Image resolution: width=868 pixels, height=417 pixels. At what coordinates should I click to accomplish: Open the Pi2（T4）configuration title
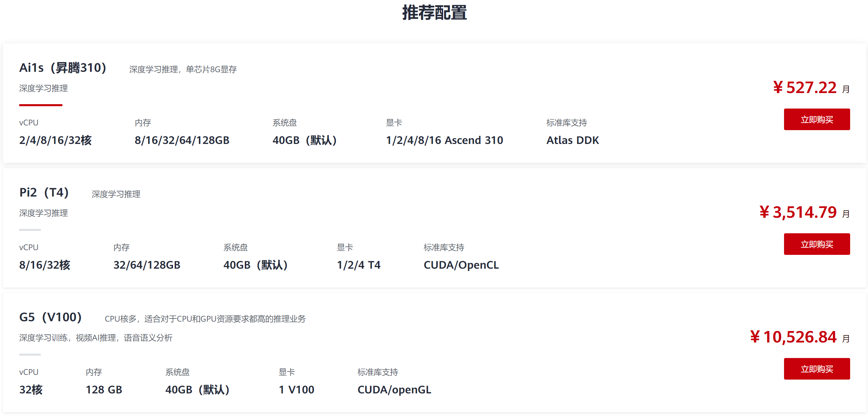pos(44,192)
